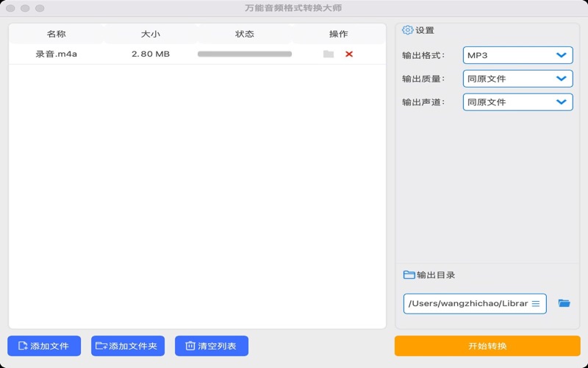
Task: Expand the 输出格式 MP3 dropdown
Action: point(517,55)
